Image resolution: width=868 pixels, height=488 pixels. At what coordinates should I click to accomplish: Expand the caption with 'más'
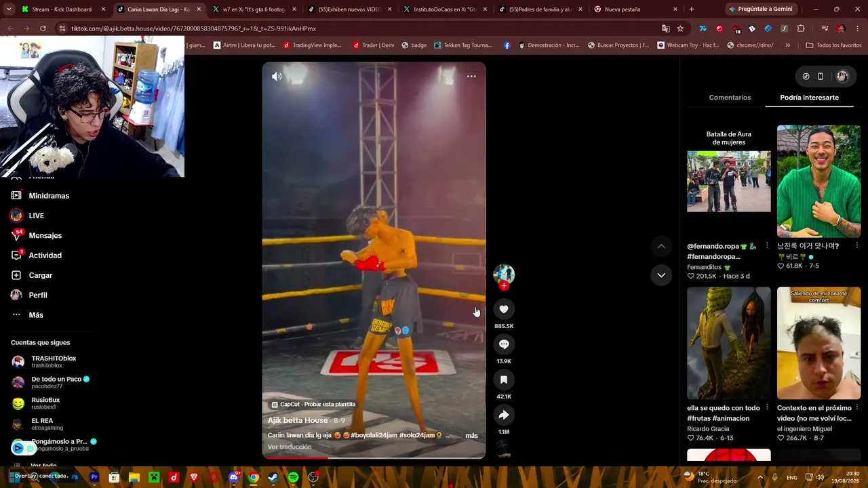(471, 435)
